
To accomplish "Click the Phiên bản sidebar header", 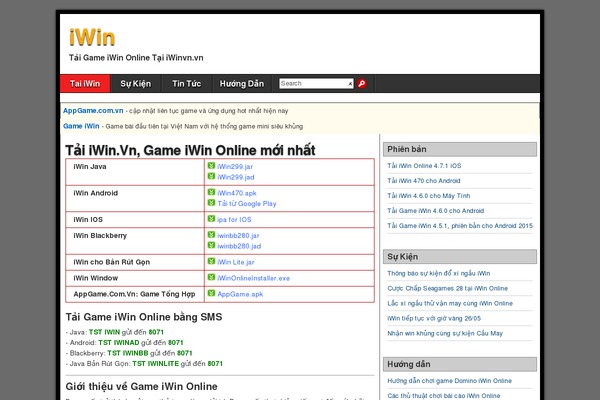I will [460, 149].
